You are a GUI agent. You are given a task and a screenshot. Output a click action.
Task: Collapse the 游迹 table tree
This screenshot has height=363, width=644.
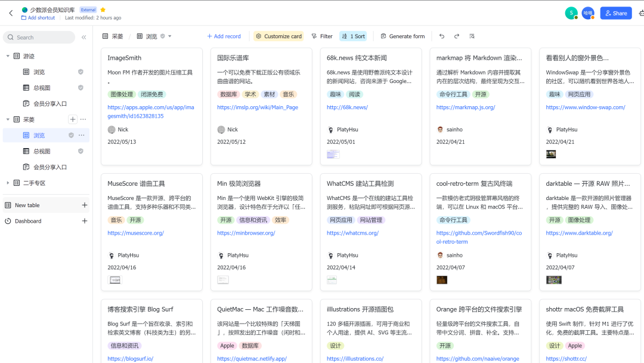click(8, 56)
